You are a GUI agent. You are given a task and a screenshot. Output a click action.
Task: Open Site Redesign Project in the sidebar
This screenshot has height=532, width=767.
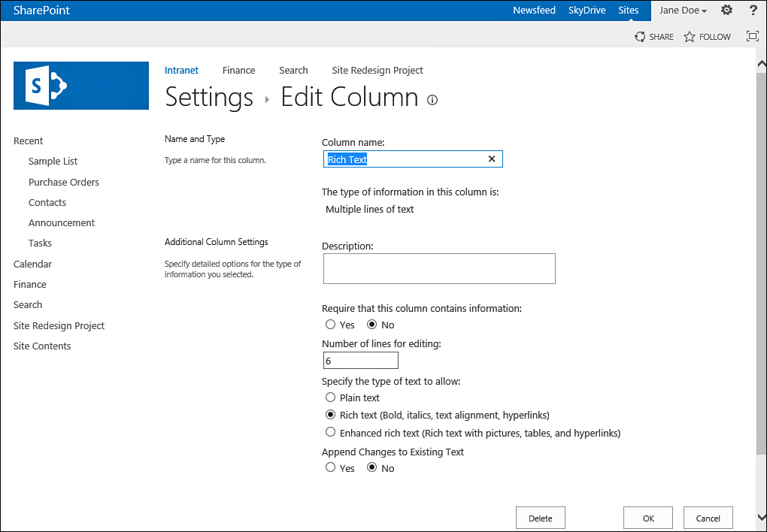(x=59, y=325)
